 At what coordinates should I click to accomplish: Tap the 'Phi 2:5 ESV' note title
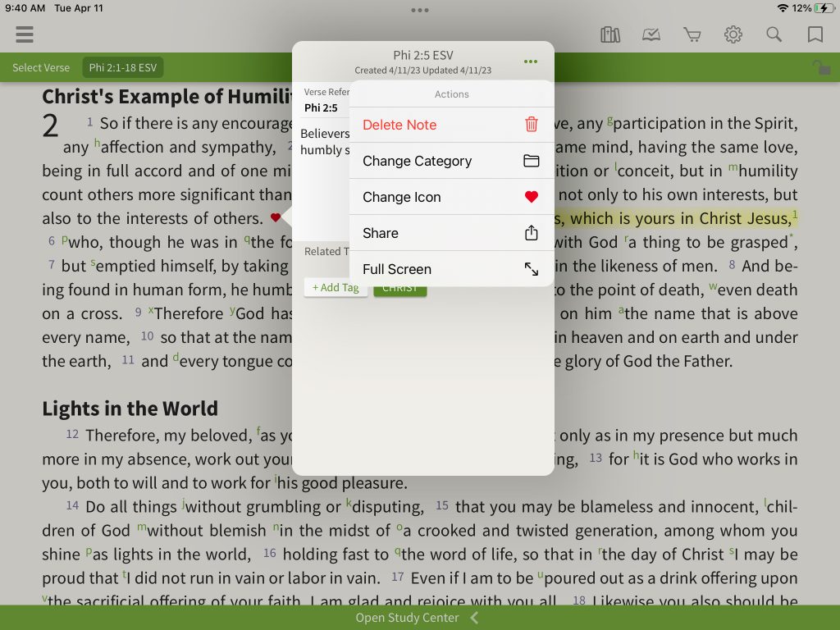click(423, 55)
